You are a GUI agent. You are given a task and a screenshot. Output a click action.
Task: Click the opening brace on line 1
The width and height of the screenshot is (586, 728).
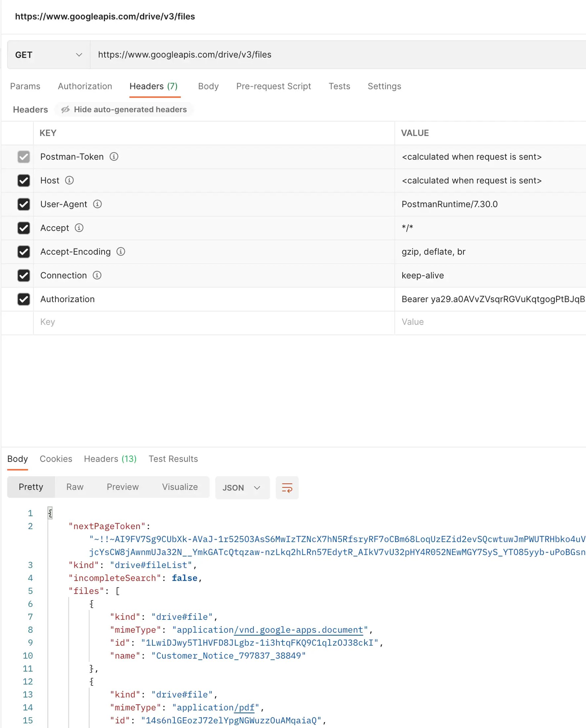50,513
